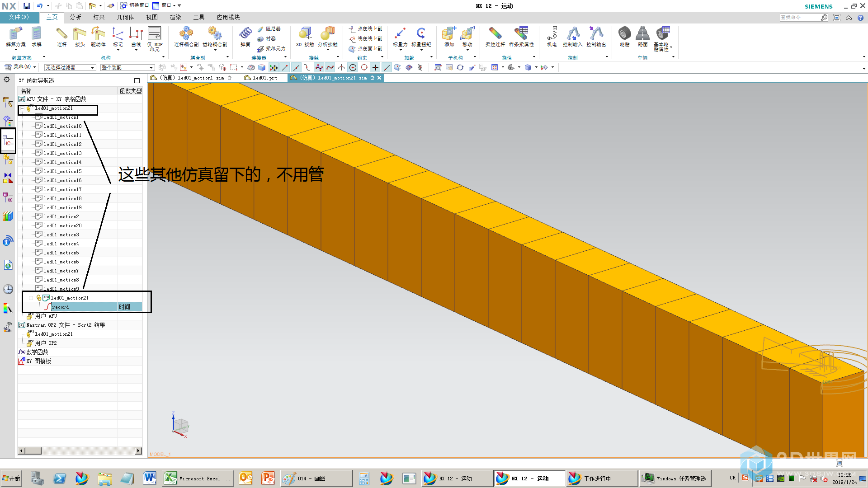Select the 驱动体 (Driver) tool

coord(98,36)
